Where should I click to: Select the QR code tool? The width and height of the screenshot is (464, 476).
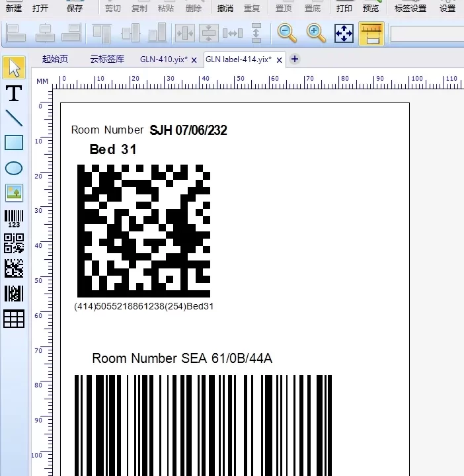(14, 243)
